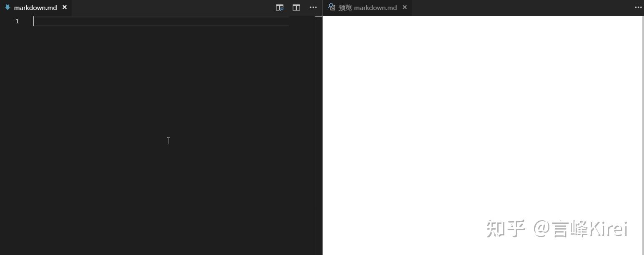Open more options for preview markdown.md
The image size is (644, 255).
[638, 7]
